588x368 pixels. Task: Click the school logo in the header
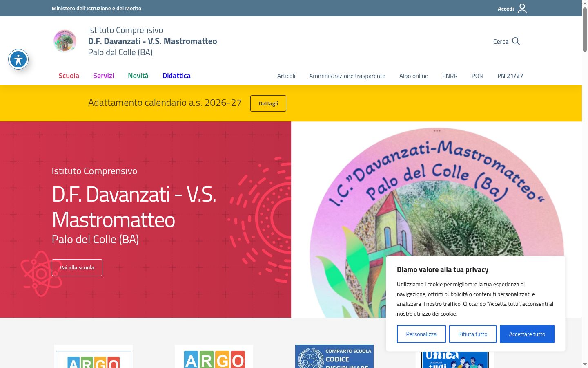point(65,41)
